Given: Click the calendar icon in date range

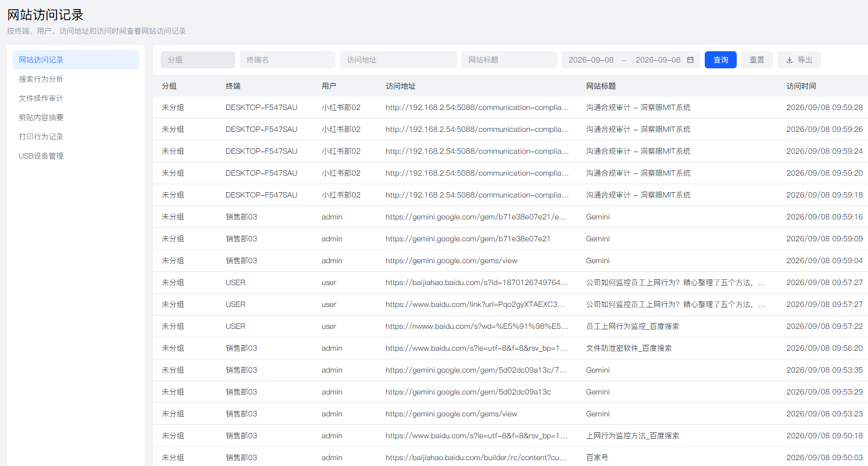Looking at the screenshot, I should (x=690, y=60).
